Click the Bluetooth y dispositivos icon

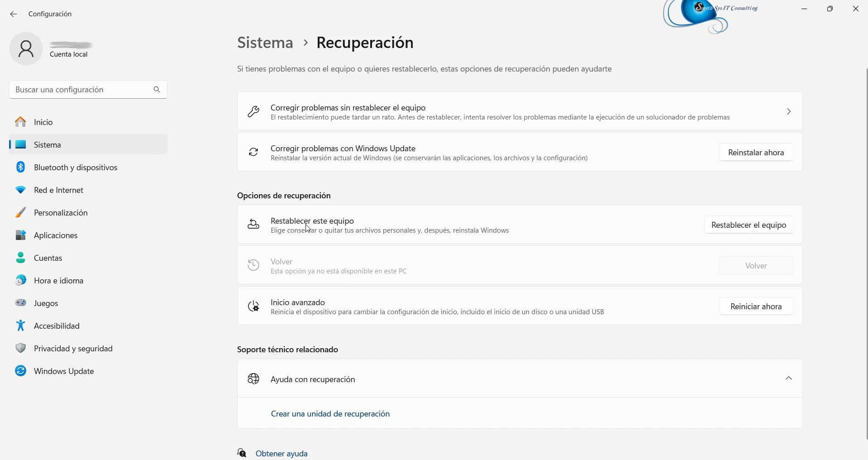(x=20, y=167)
